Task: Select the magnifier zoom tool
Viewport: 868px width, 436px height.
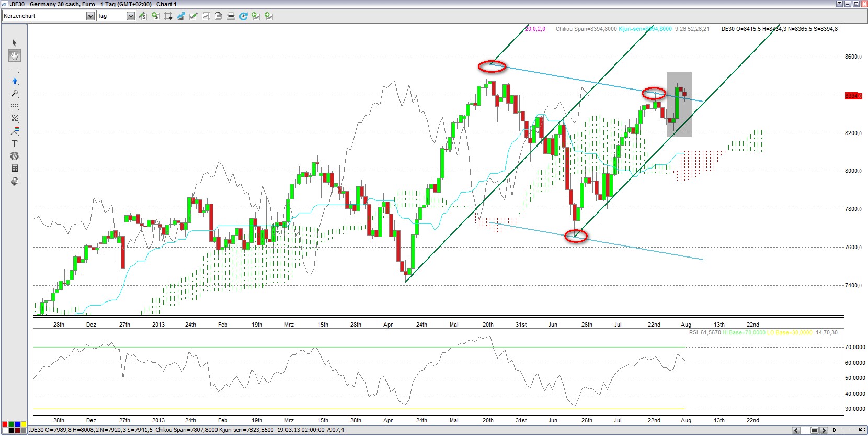Action: 14,94
